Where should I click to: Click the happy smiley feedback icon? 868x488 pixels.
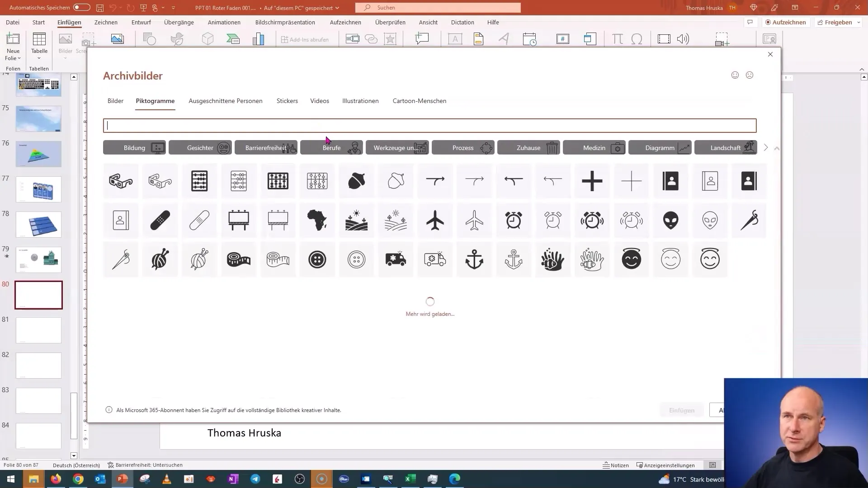click(x=735, y=75)
